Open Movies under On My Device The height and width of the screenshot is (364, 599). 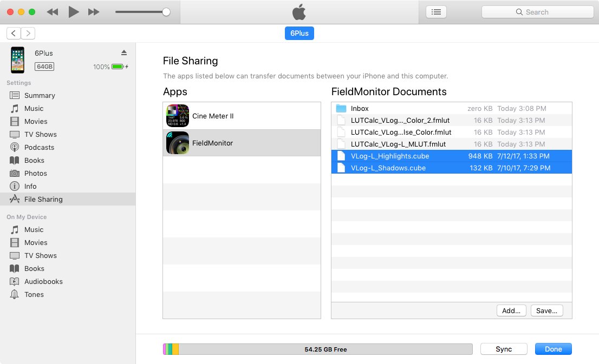(68, 243)
